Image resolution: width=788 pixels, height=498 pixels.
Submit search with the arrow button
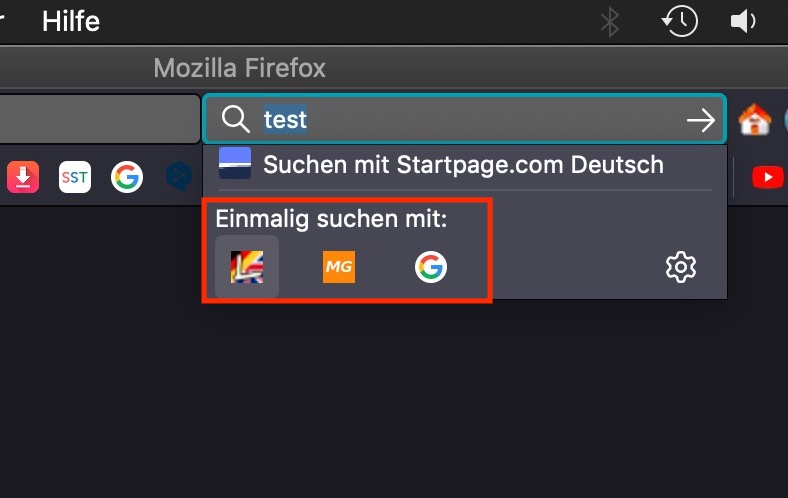pos(701,120)
